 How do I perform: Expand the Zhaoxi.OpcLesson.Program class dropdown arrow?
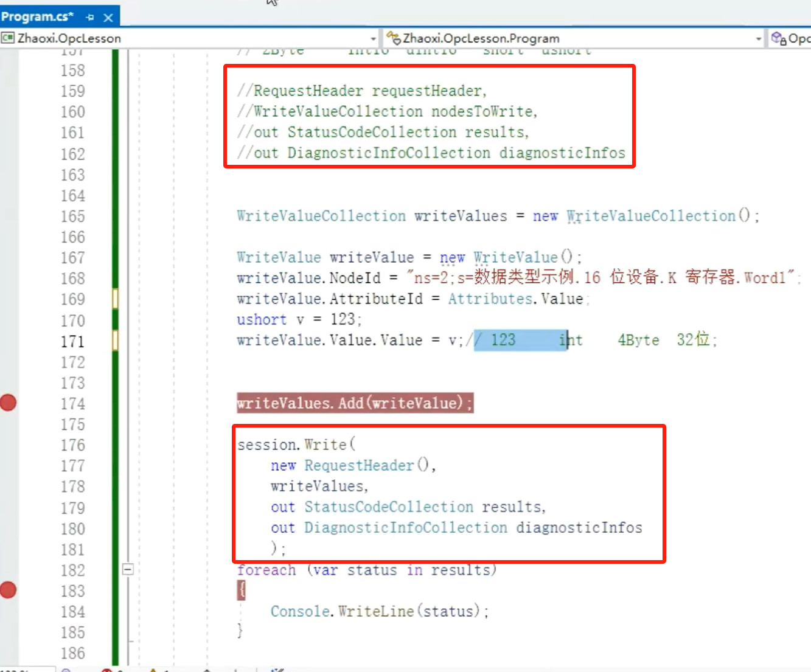(x=758, y=38)
